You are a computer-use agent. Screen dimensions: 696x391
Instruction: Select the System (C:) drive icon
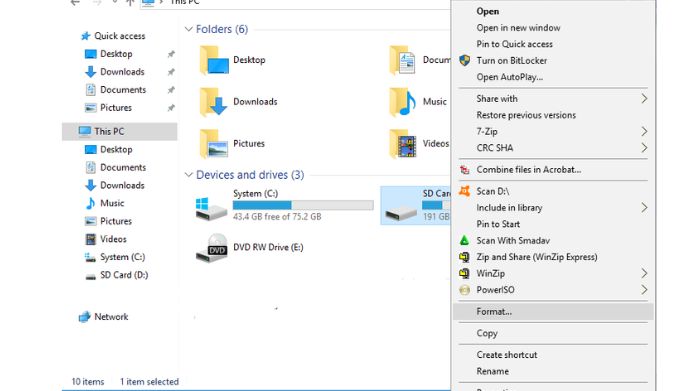click(x=211, y=209)
